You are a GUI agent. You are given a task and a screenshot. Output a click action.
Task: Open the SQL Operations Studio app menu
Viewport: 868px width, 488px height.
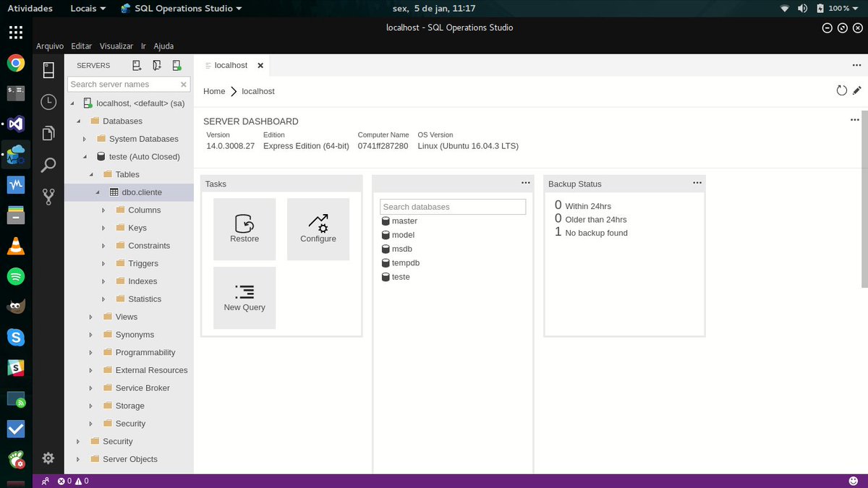click(x=182, y=8)
